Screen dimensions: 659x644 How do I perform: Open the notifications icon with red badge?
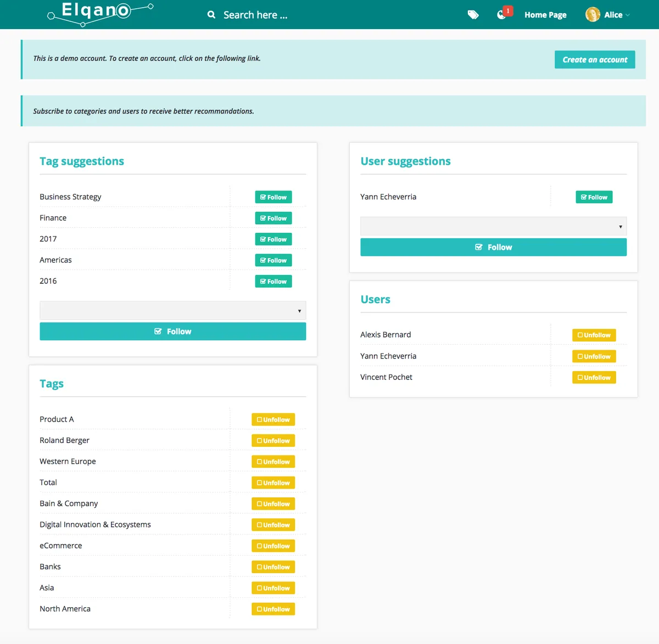pos(502,14)
